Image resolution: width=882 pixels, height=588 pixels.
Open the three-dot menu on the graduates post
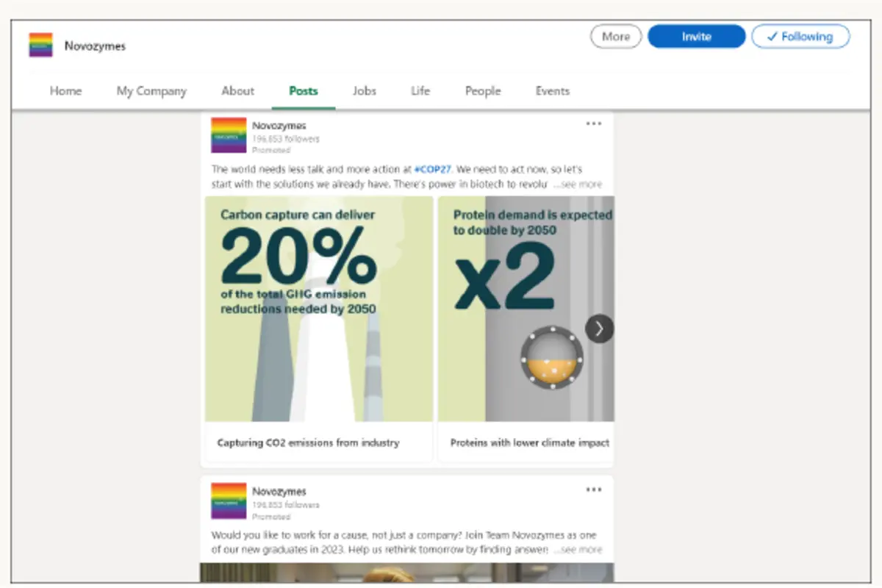coord(594,490)
